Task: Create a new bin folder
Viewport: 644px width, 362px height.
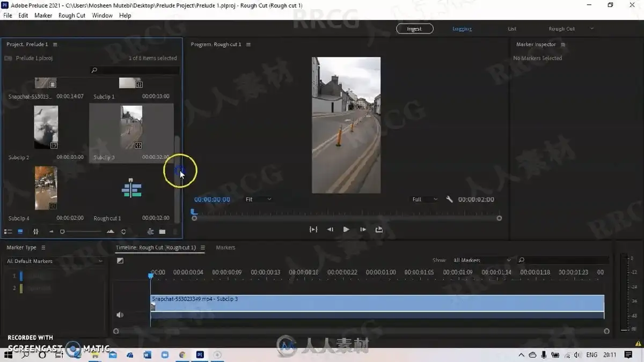Action: point(162,232)
